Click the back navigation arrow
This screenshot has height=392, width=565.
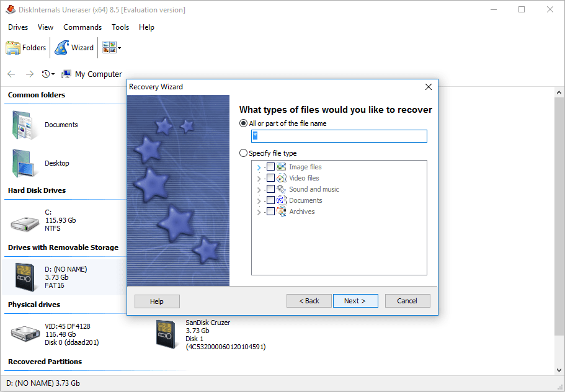(x=11, y=74)
